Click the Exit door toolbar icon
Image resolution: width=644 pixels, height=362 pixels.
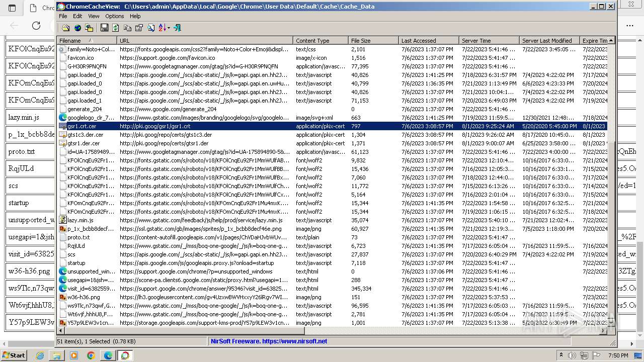[x=177, y=28]
